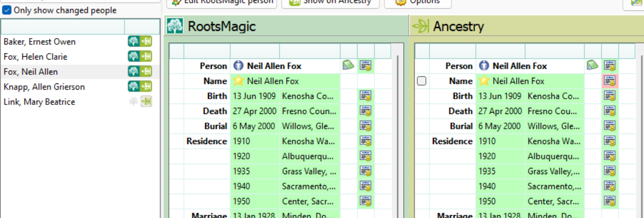Open Ancestry 1910 Residence source icon
This screenshot has height=218, width=644.
click(610, 141)
